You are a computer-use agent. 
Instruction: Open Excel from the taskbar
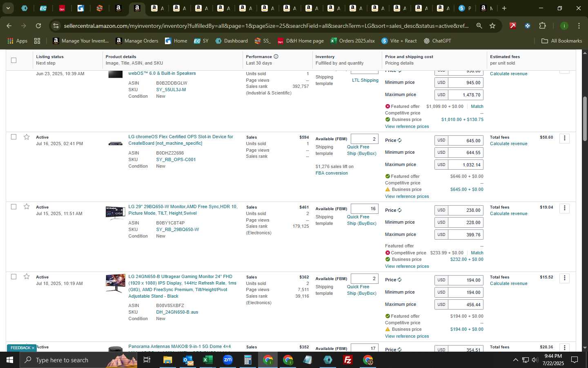(208, 360)
